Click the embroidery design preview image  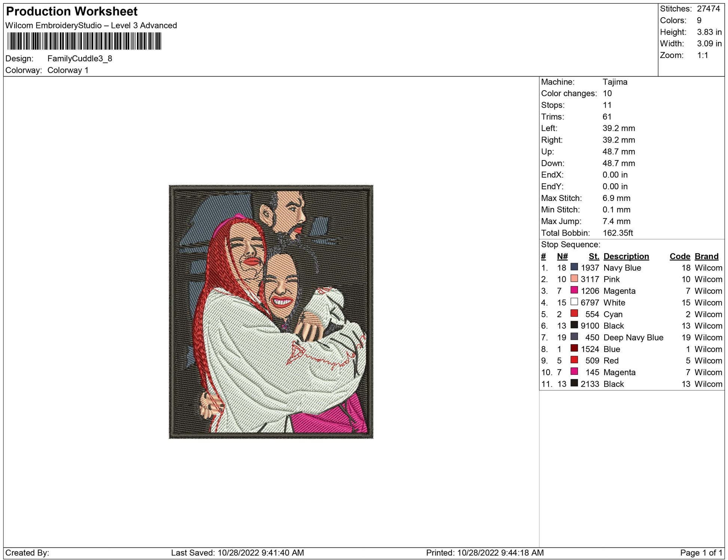click(271, 312)
